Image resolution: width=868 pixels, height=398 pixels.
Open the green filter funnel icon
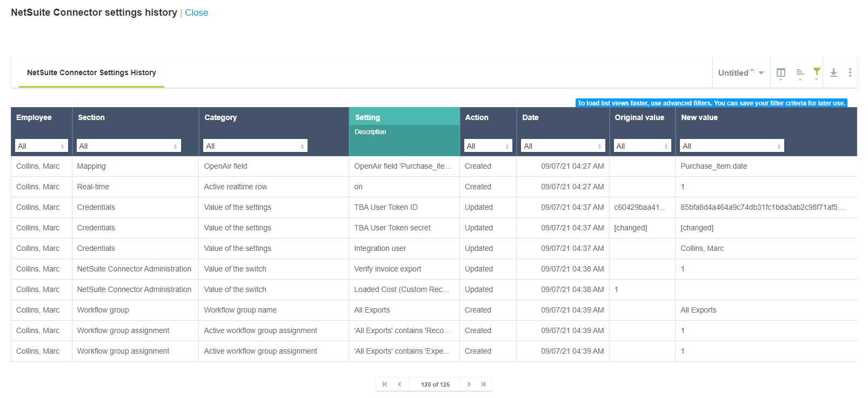tap(817, 72)
